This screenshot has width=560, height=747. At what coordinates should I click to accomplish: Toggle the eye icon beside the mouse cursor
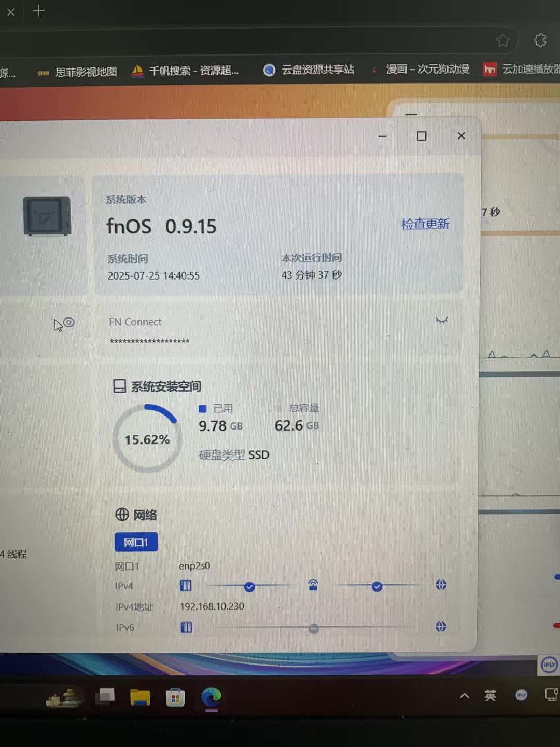point(68,323)
